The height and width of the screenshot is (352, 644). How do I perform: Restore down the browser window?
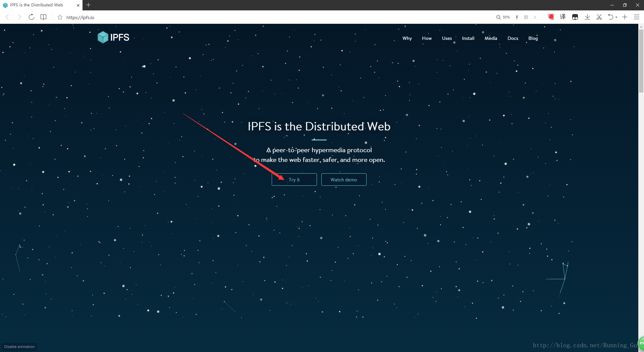pyautogui.click(x=625, y=5)
